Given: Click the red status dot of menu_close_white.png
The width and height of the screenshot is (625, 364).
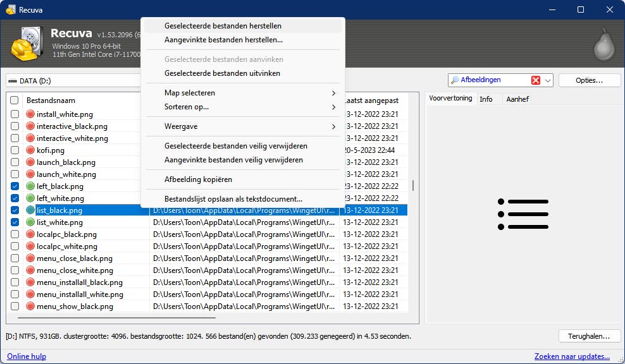Looking at the screenshot, I should tap(30, 270).
